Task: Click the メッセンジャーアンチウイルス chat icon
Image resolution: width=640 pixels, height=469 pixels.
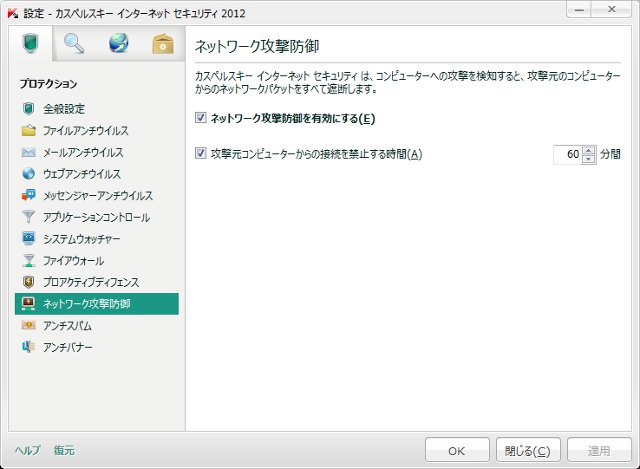Action: [x=28, y=195]
